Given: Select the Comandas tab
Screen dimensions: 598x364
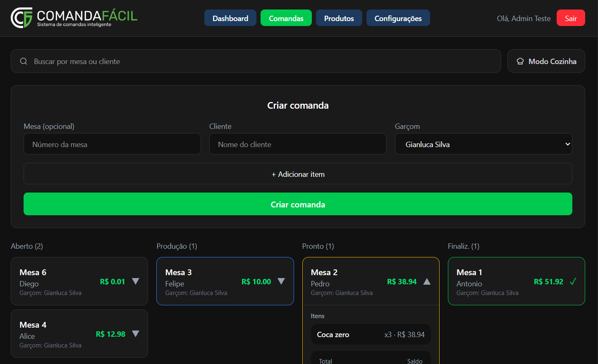Looking at the screenshot, I should click(x=286, y=18).
